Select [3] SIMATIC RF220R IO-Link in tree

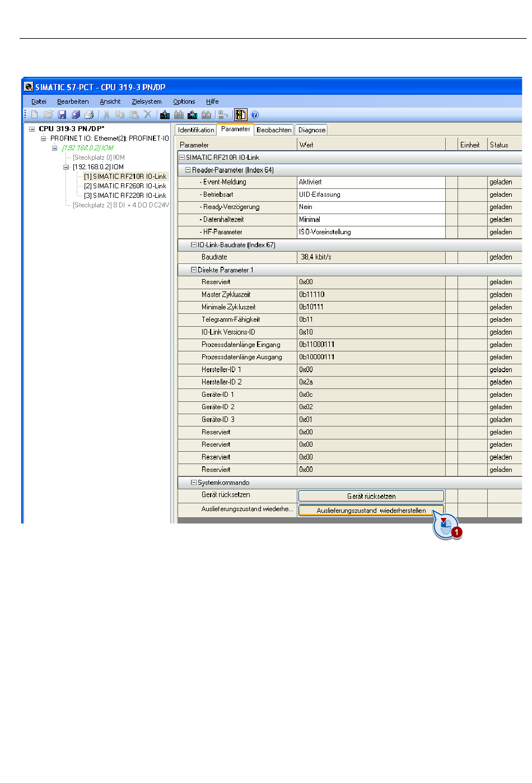(x=125, y=196)
